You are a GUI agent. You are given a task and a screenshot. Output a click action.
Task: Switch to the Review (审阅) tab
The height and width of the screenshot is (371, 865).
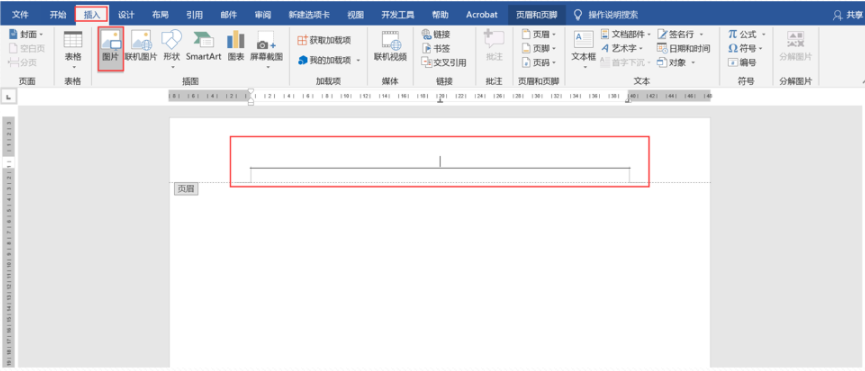point(263,15)
